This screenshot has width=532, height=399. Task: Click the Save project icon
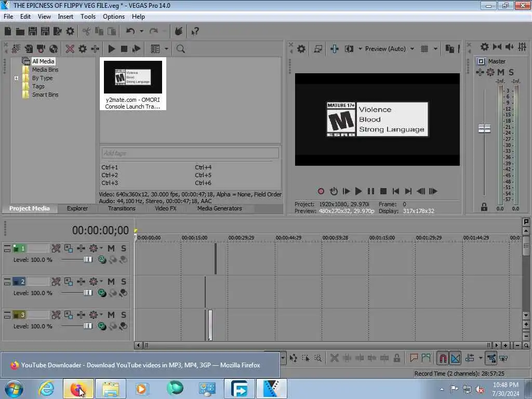33,31
